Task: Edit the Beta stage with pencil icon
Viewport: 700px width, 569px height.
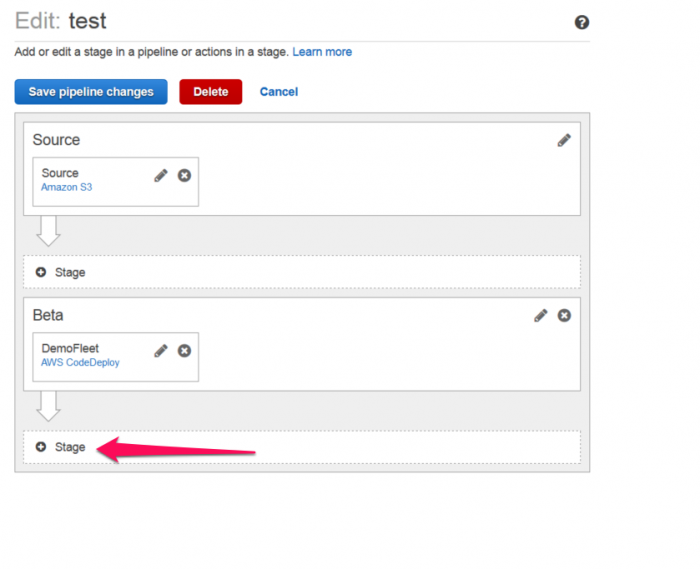Action: coord(541,316)
